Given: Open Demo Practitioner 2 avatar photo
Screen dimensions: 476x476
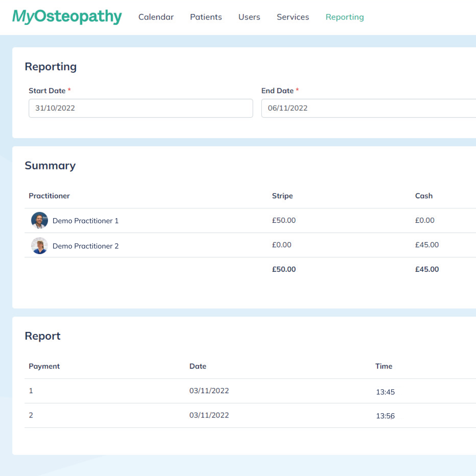Looking at the screenshot, I should coord(40,246).
